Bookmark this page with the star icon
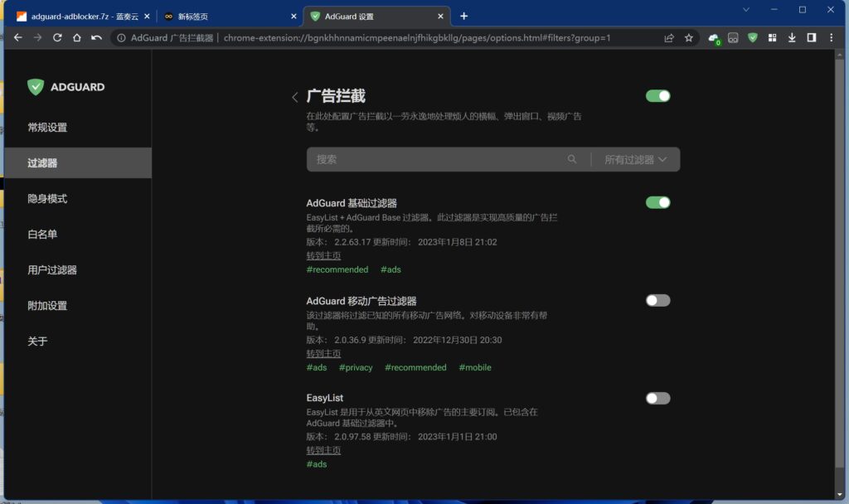This screenshot has width=849, height=504. (689, 38)
